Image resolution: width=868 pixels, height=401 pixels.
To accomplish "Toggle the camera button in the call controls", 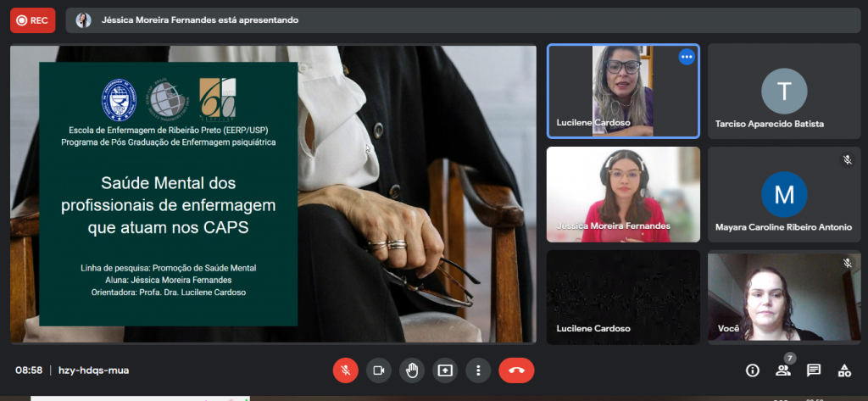I will click(379, 370).
